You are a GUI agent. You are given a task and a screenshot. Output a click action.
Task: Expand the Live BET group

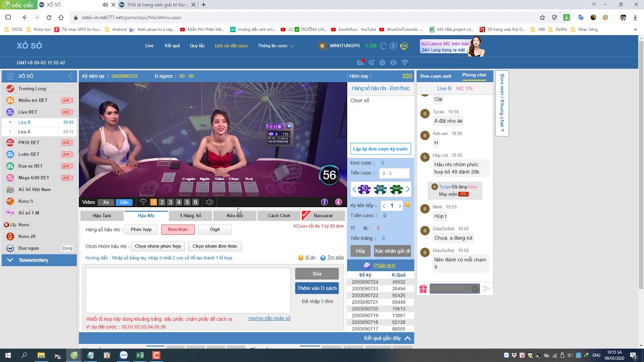pos(39,112)
